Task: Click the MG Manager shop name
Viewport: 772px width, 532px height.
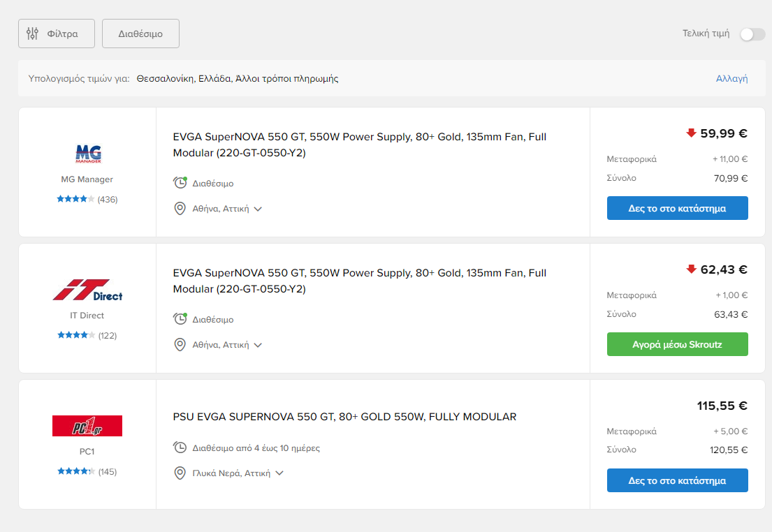Action: click(87, 179)
